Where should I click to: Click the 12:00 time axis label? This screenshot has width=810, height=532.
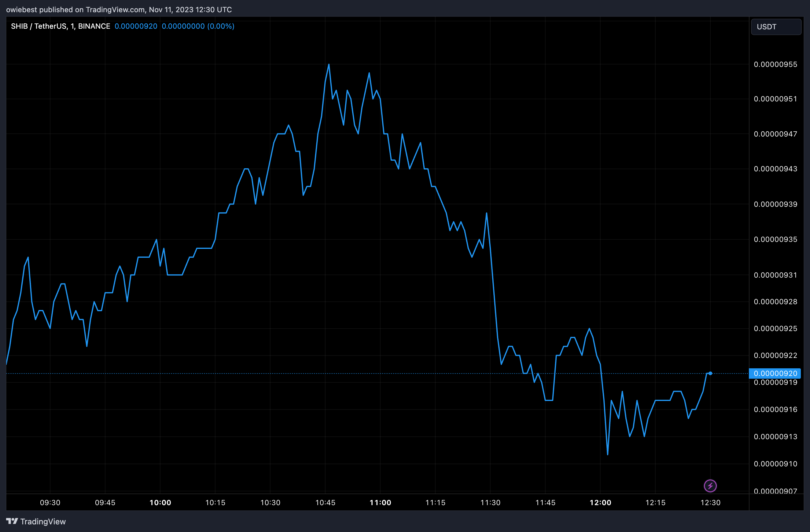[600, 502]
